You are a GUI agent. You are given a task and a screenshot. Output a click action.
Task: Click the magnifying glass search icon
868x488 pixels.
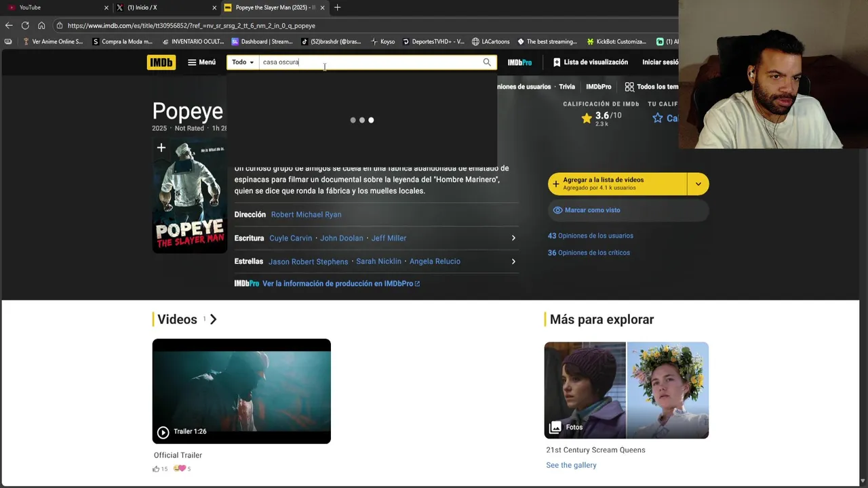[x=487, y=62]
